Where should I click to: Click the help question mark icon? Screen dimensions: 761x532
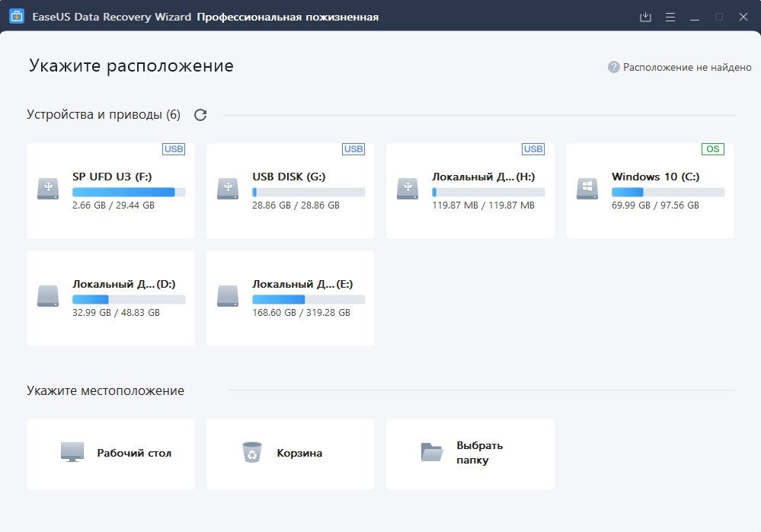click(614, 67)
